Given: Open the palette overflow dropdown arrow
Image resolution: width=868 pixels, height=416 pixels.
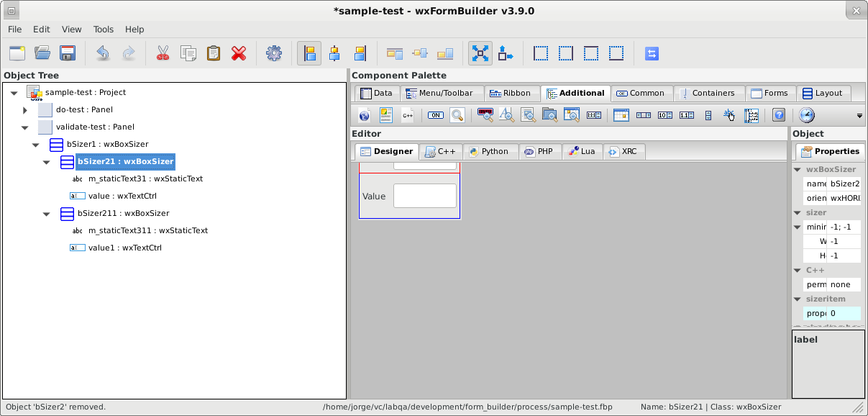Looking at the screenshot, I should tap(859, 115).
